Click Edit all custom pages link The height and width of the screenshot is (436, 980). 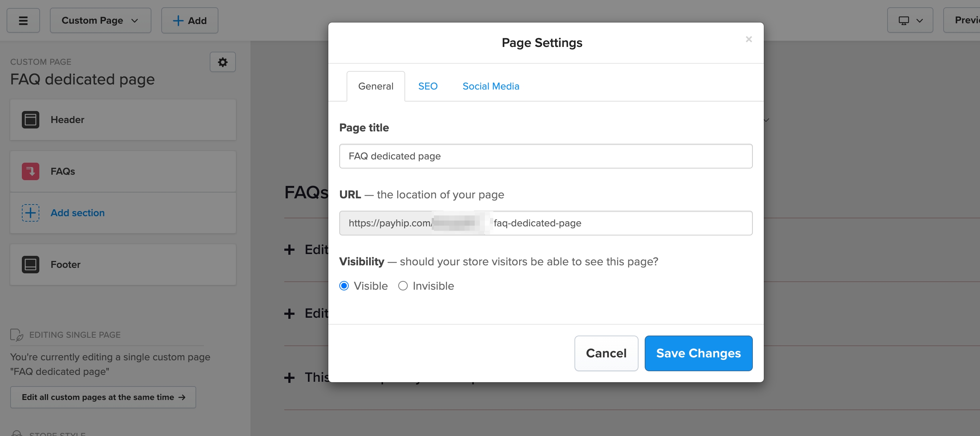click(103, 397)
